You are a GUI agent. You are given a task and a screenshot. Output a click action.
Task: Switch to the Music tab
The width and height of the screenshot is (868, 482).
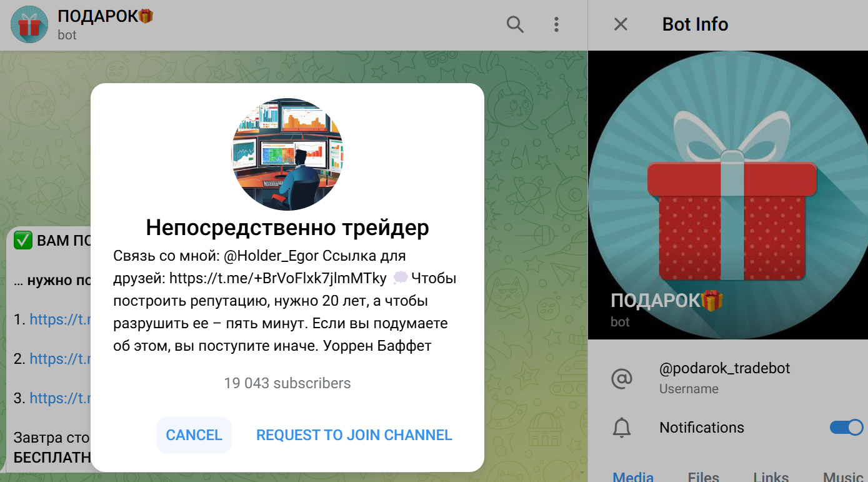coord(843,476)
